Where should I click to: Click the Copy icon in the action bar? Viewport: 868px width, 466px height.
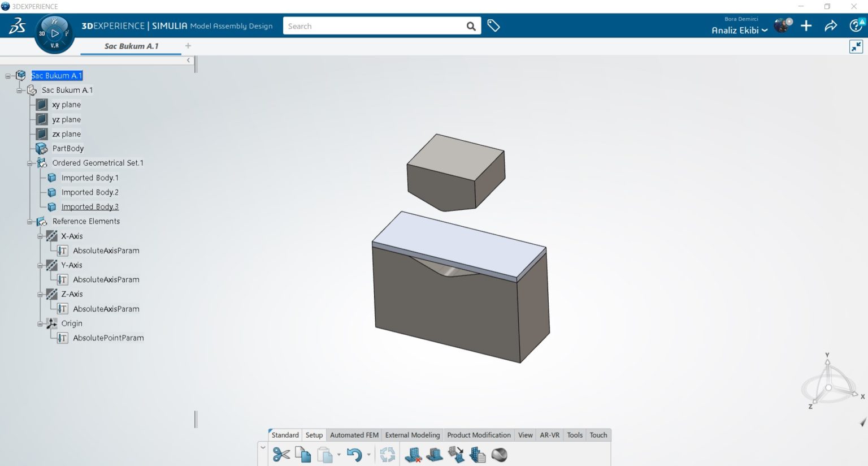(303, 454)
